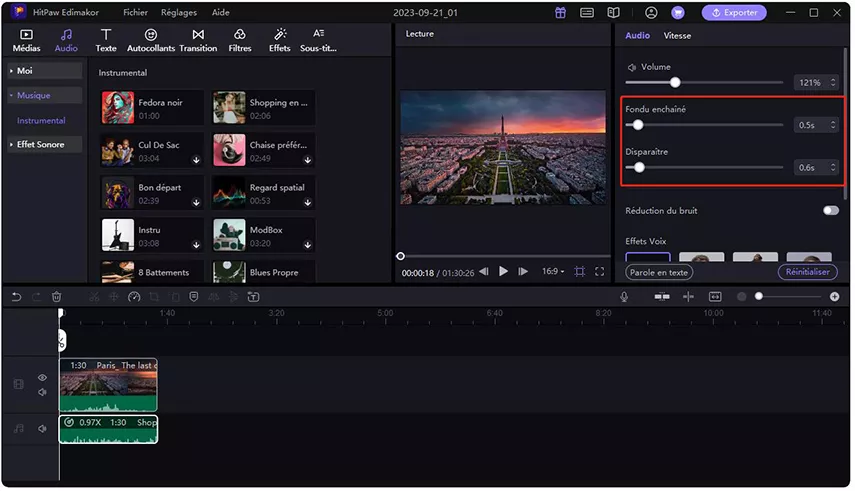The height and width of the screenshot is (491, 855).
Task: Undo the last action in timeline toolbar
Action: click(x=16, y=297)
